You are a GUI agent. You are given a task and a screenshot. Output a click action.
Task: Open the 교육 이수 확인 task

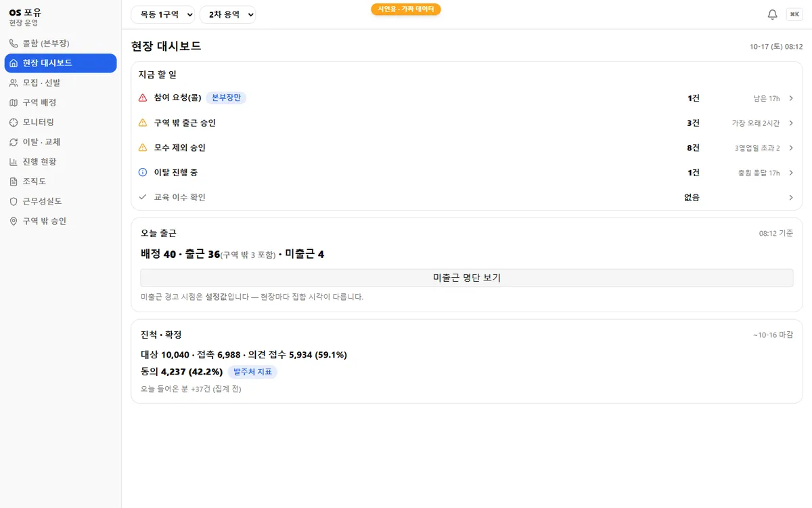467,197
